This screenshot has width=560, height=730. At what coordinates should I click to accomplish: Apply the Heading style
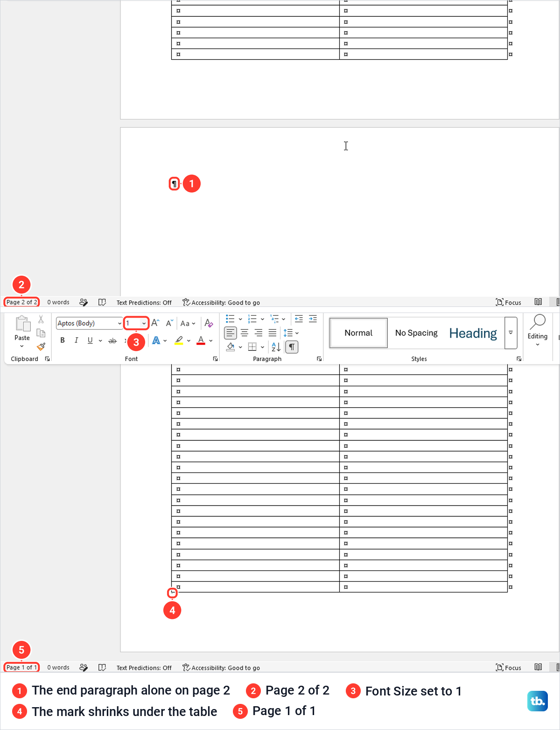(473, 333)
